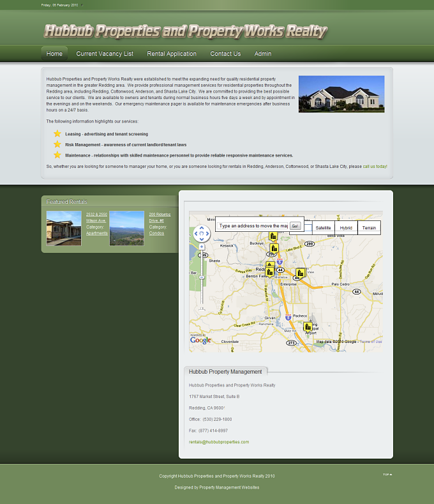Click the property marker east of Highway 44
Viewport: 434px width, 504px height.
tap(300, 273)
